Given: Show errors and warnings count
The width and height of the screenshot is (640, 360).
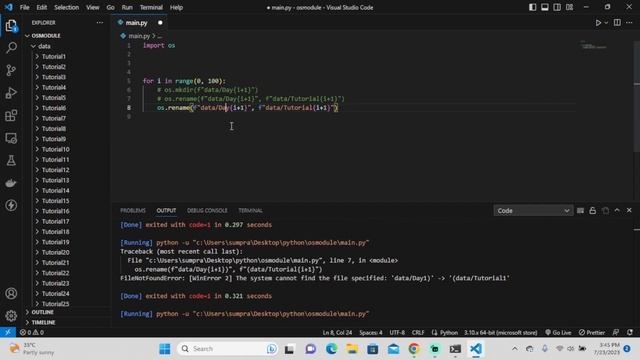Looking at the screenshot, I should coord(32,332).
